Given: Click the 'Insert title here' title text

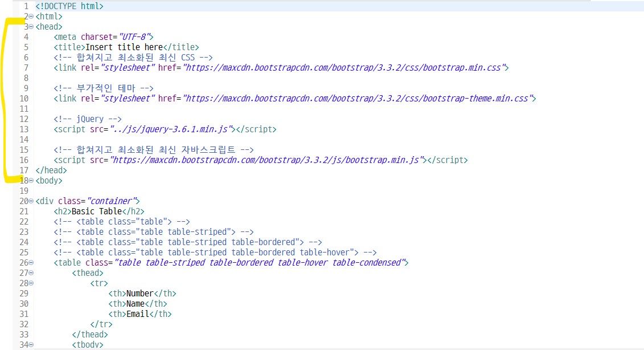Looking at the screenshot, I should click(x=124, y=47).
